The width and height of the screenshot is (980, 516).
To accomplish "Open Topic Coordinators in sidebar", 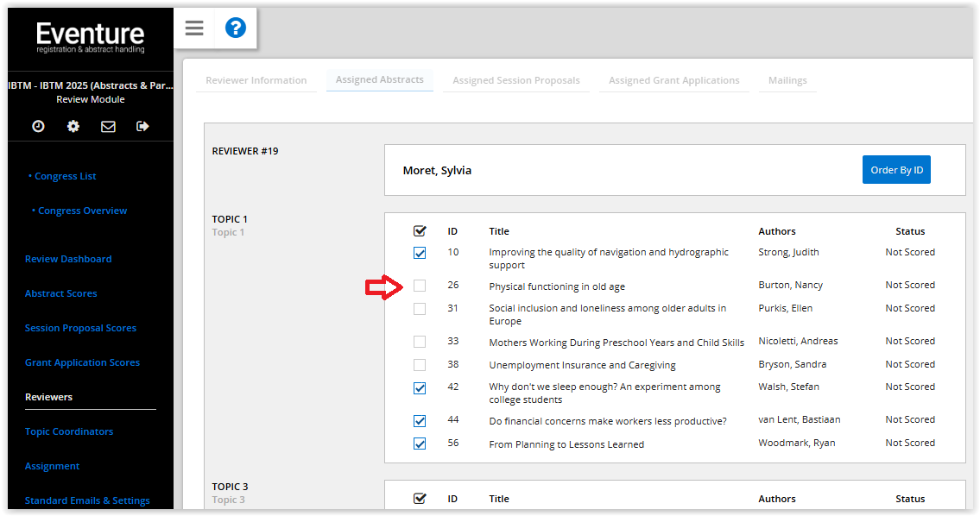I will (69, 431).
